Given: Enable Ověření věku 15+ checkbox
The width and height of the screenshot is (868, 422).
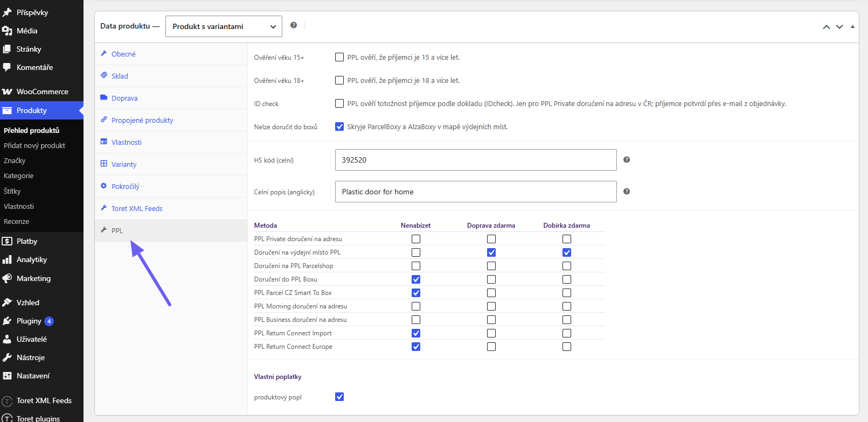Looking at the screenshot, I should [339, 57].
